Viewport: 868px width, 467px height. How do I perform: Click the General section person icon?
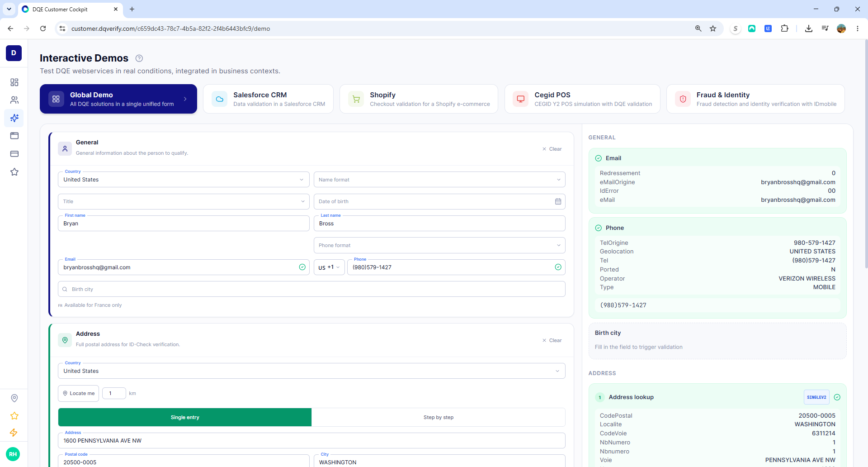pos(65,148)
